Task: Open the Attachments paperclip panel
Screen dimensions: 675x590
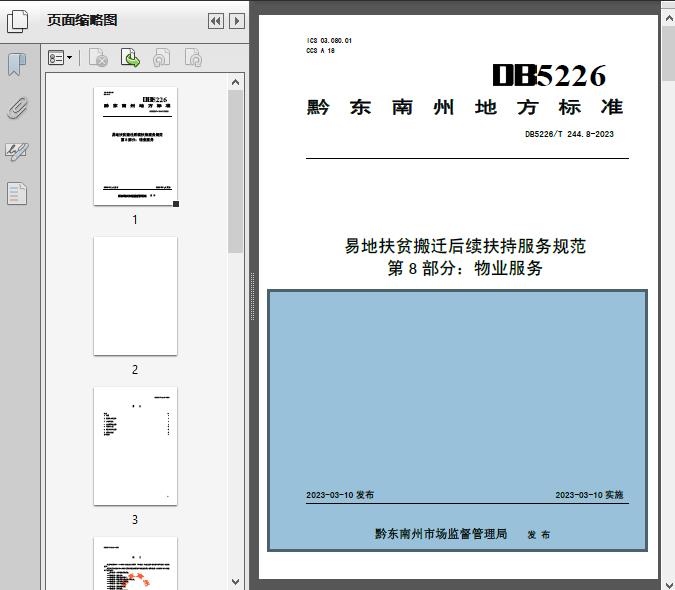Action: pos(18,108)
